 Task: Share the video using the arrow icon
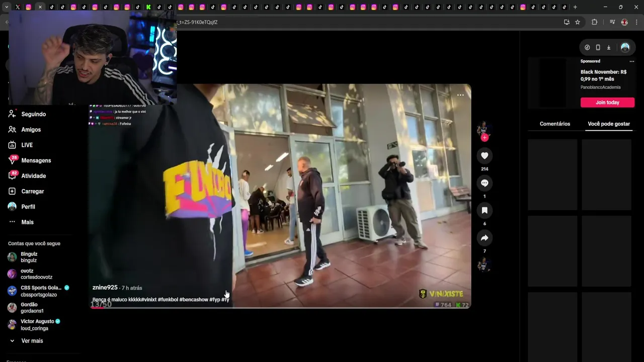click(x=485, y=238)
